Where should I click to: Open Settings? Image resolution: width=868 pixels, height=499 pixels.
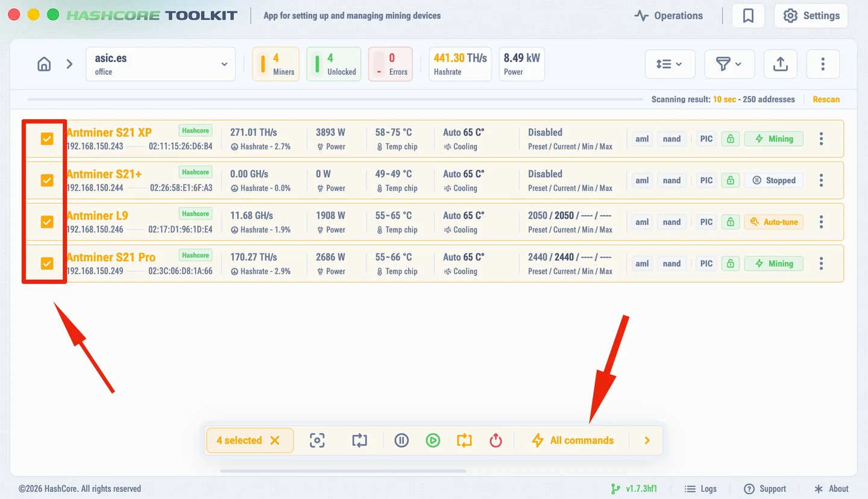[811, 16]
